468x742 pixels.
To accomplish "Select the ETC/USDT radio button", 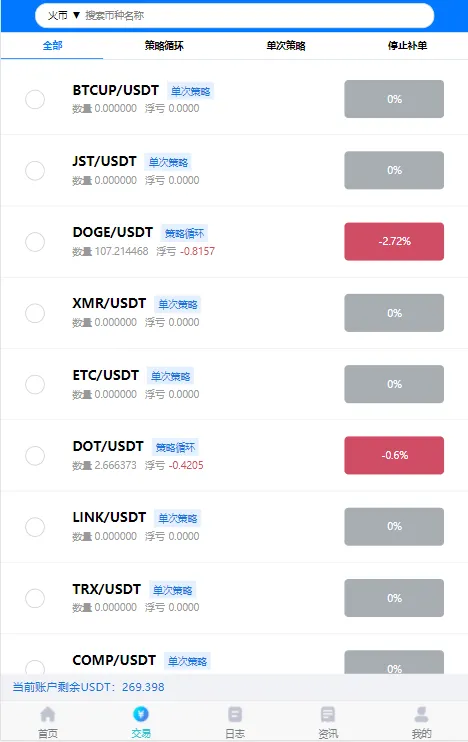I will [x=35, y=384].
